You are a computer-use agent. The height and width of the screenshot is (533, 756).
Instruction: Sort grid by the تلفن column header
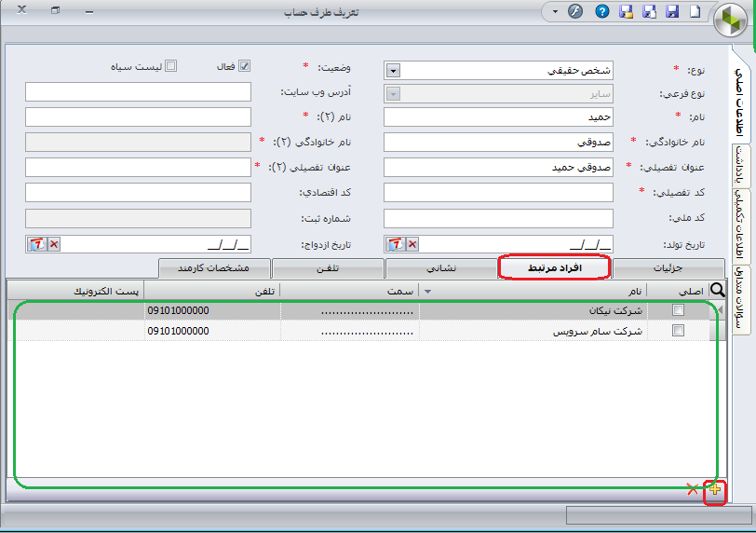212,291
